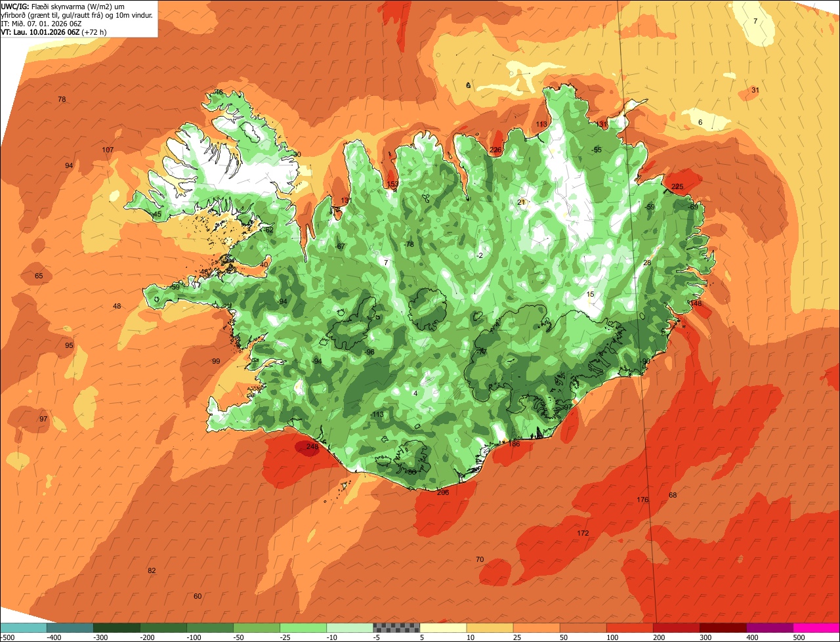The image size is (840, 642).
Task: Select the -200 to -100 dark green legend swatch
Action: click(163, 628)
